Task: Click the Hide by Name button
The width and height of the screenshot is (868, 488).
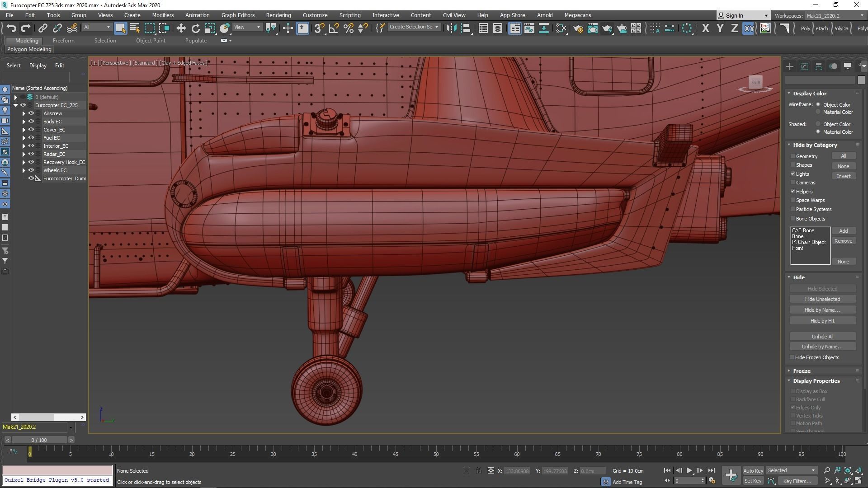Action: tap(822, 310)
